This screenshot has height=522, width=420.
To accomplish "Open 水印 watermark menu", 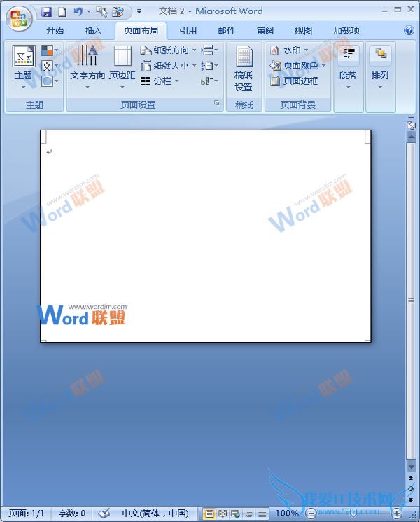I will click(288, 50).
